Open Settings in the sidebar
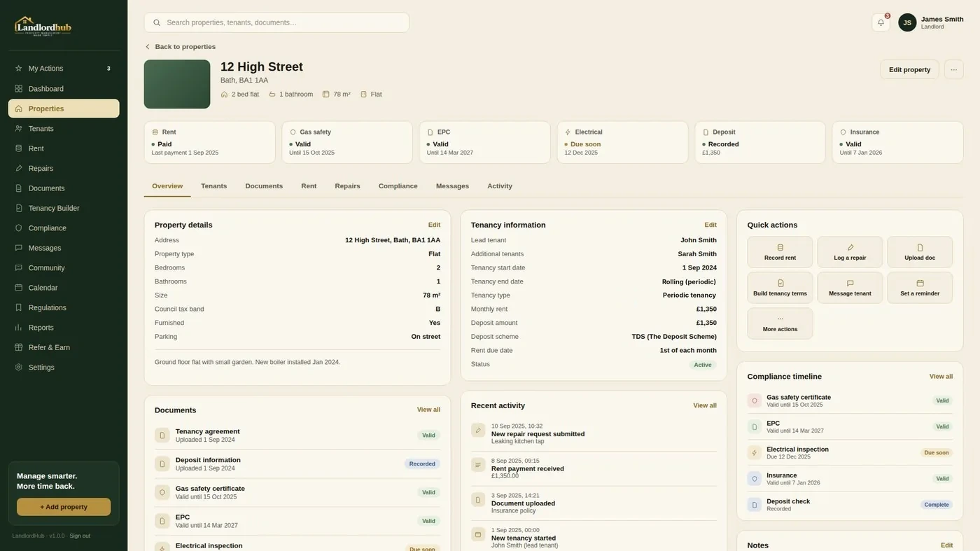This screenshot has height=551, width=980. (x=64, y=368)
